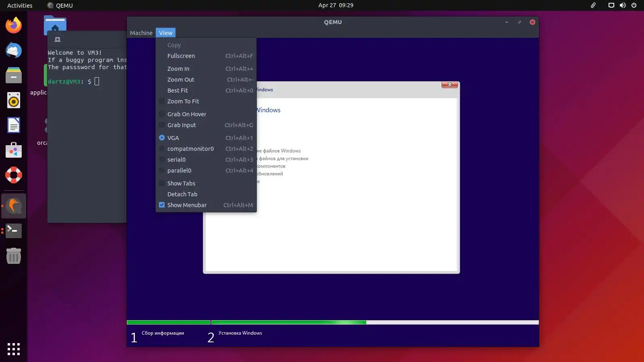Select Zoom Out from the View menu
The height and width of the screenshot is (362, 644).
(x=206, y=80)
